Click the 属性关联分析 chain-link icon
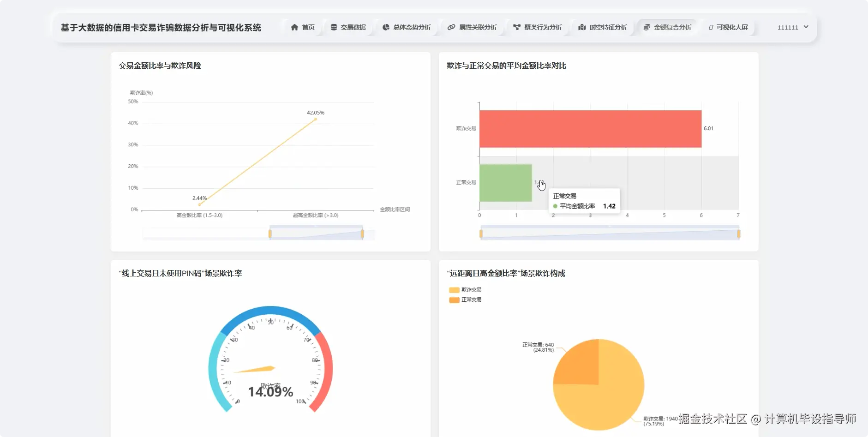 point(452,27)
